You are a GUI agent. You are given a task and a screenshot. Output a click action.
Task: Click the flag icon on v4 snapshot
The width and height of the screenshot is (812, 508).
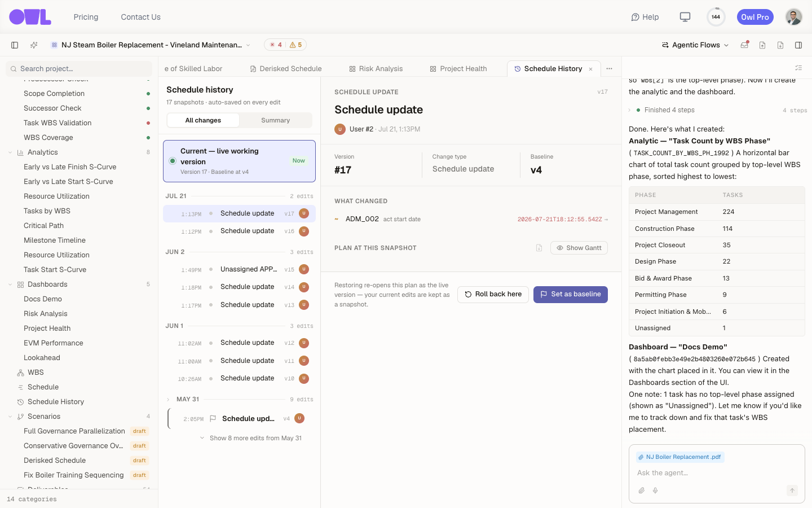point(213,419)
